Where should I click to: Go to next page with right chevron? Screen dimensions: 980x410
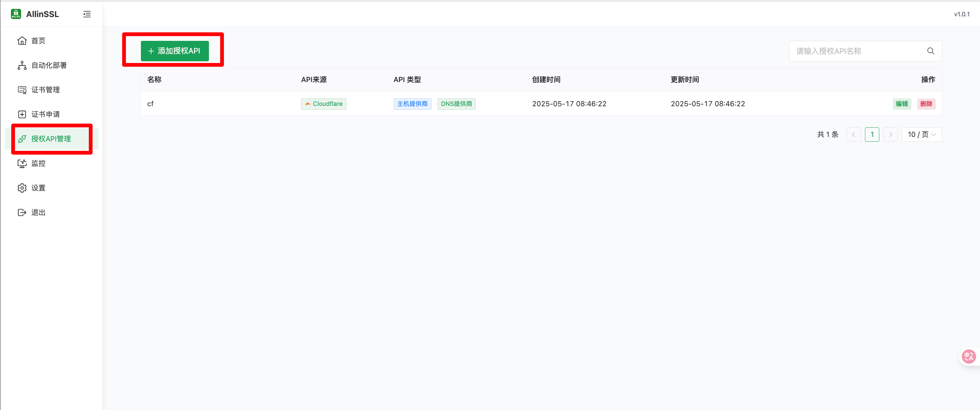click(890, 135)
